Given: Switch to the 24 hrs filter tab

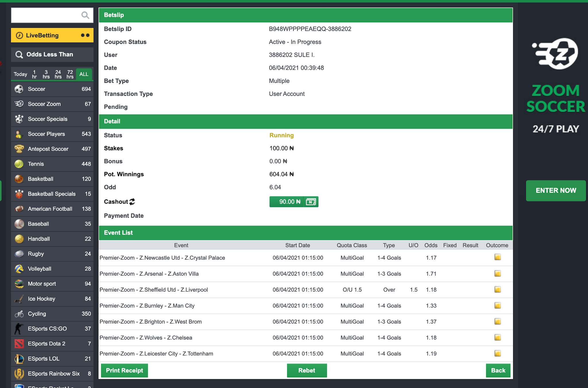Looking at the screenshot, I should pos(58,74).
